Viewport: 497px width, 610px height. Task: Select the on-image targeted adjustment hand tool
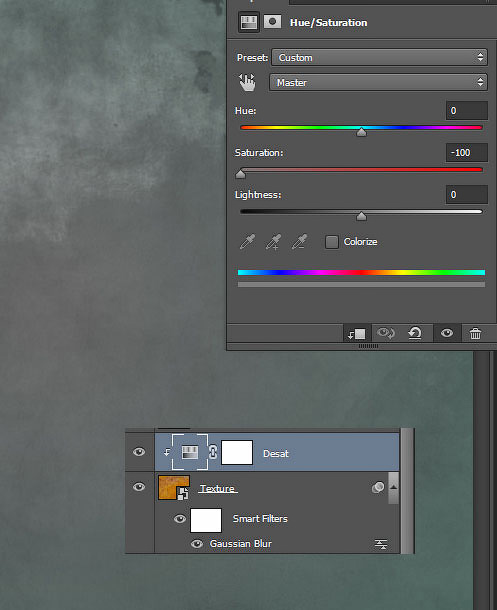[x=247, y=82]
